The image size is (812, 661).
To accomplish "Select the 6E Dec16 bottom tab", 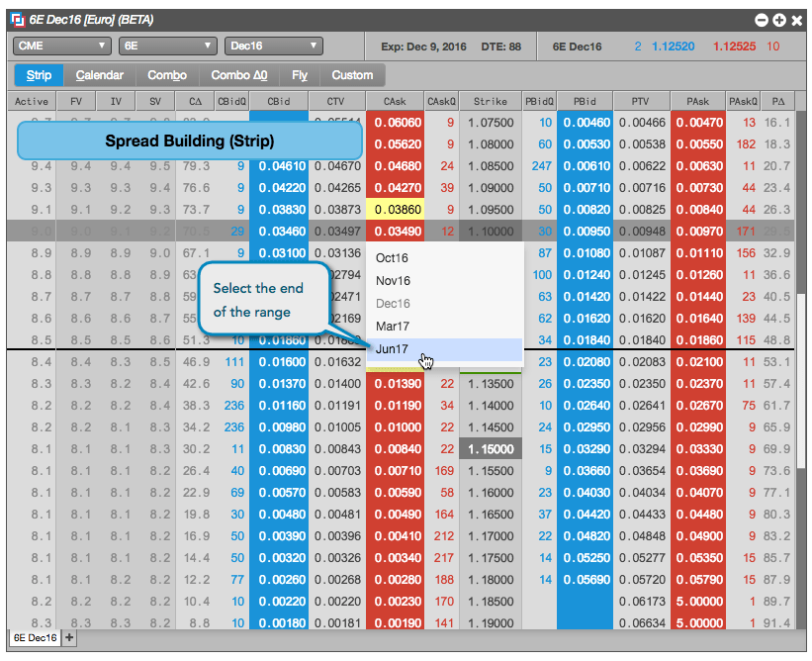I will tap(35, 638).
